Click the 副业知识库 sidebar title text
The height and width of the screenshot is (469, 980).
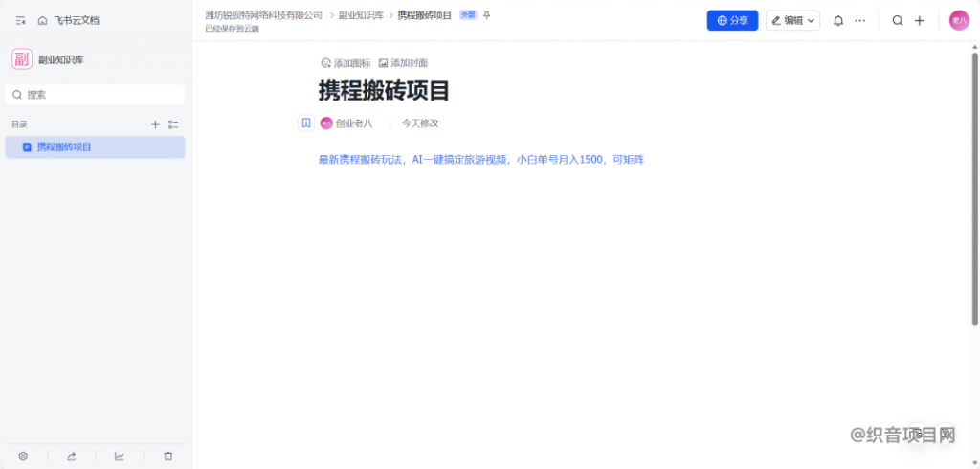point(61,60)
